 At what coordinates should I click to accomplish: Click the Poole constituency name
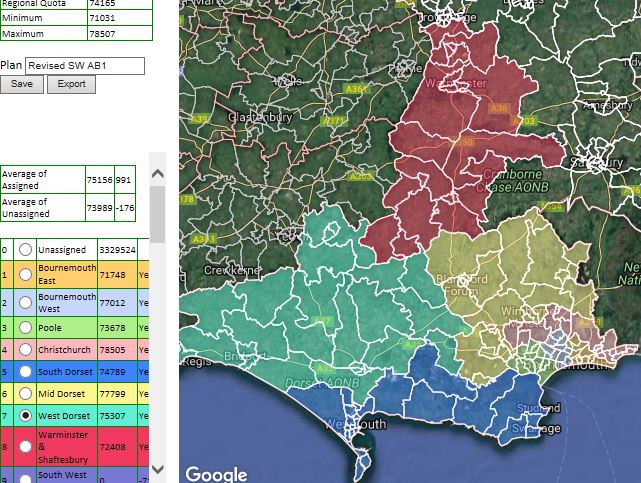click(50, 328)
